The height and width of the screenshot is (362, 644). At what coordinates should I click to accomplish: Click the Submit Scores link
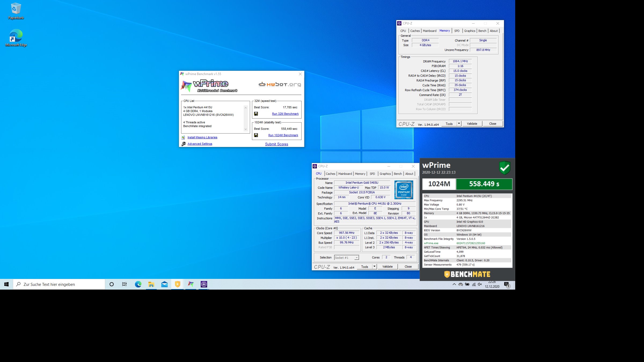click(x=276, y=144)
